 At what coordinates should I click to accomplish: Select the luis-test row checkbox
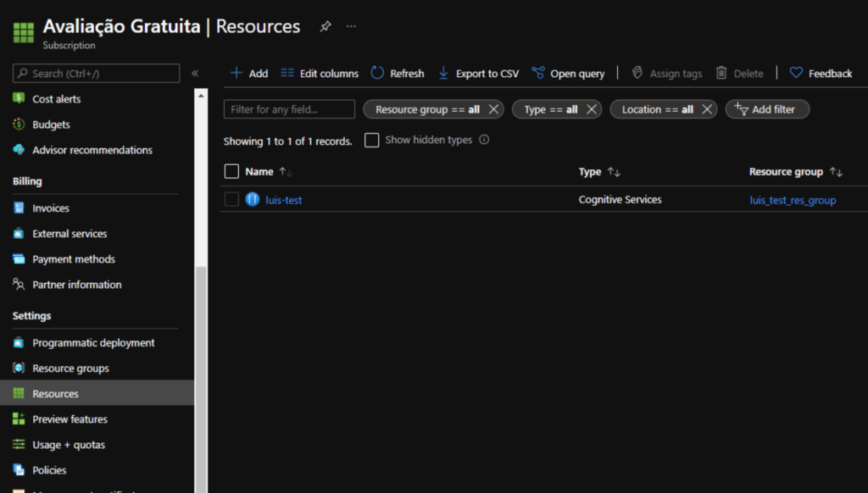click(232, 200)
